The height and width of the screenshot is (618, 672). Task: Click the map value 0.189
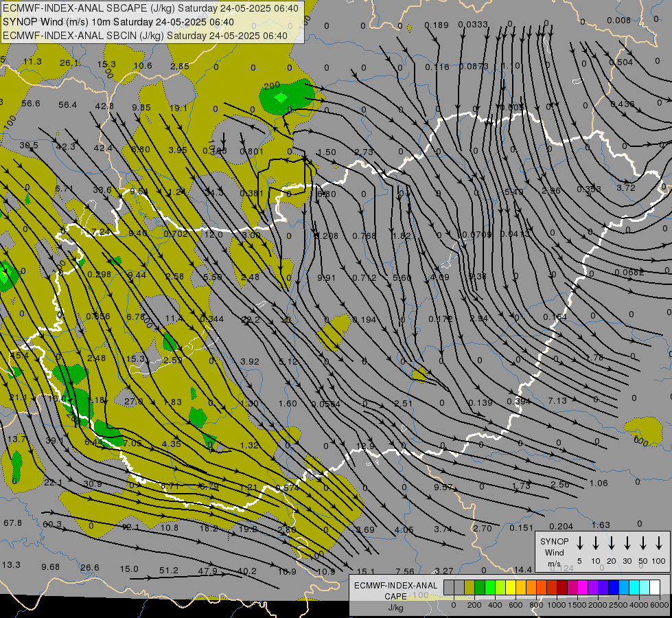pos(437,25)
